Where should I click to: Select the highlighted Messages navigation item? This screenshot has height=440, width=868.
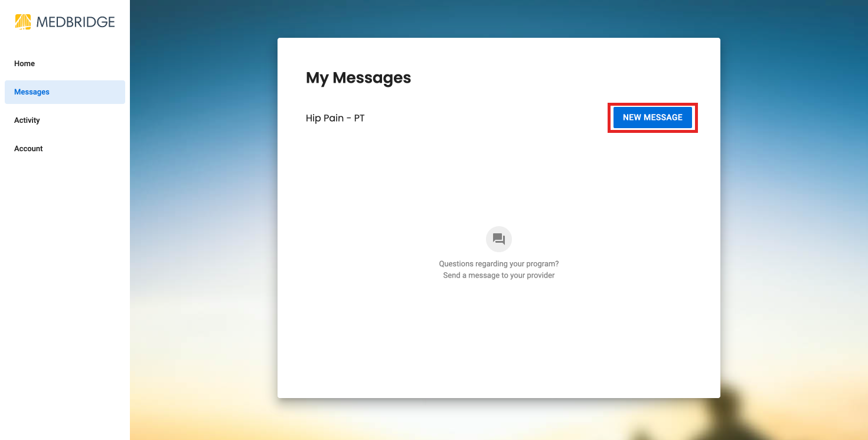point(31,92)
